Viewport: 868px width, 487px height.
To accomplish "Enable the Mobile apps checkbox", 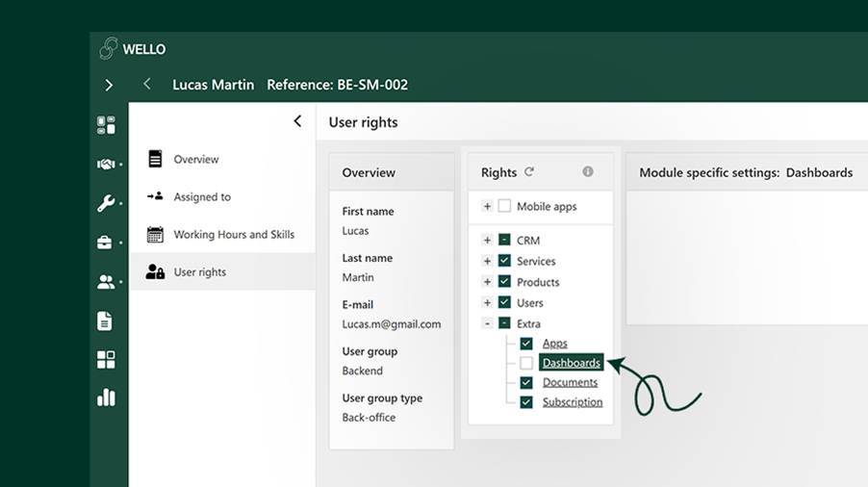I will [x=504, y=206].
